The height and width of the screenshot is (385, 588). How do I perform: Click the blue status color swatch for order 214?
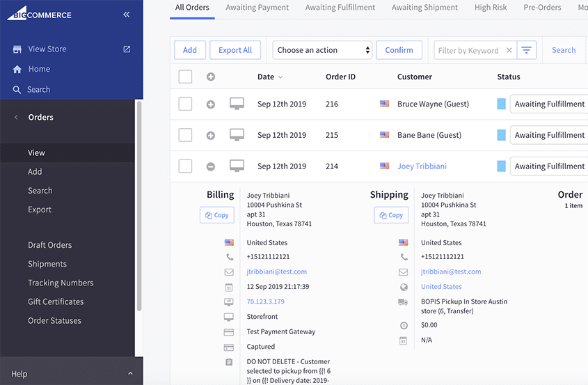[501, 166]
